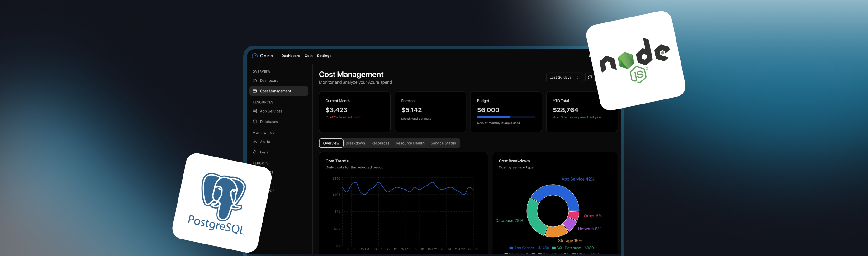
Task: Switch to the Resource Health tab
Action: click(410, 143)
